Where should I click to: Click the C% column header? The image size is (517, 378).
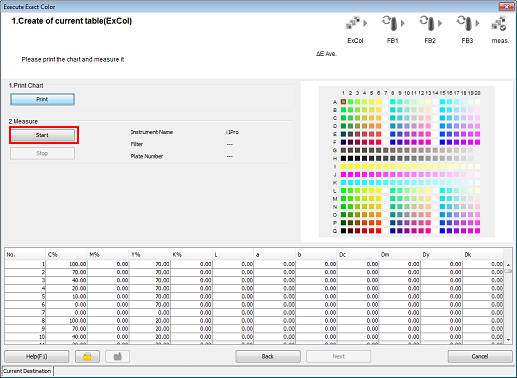[x=66, y=254]
